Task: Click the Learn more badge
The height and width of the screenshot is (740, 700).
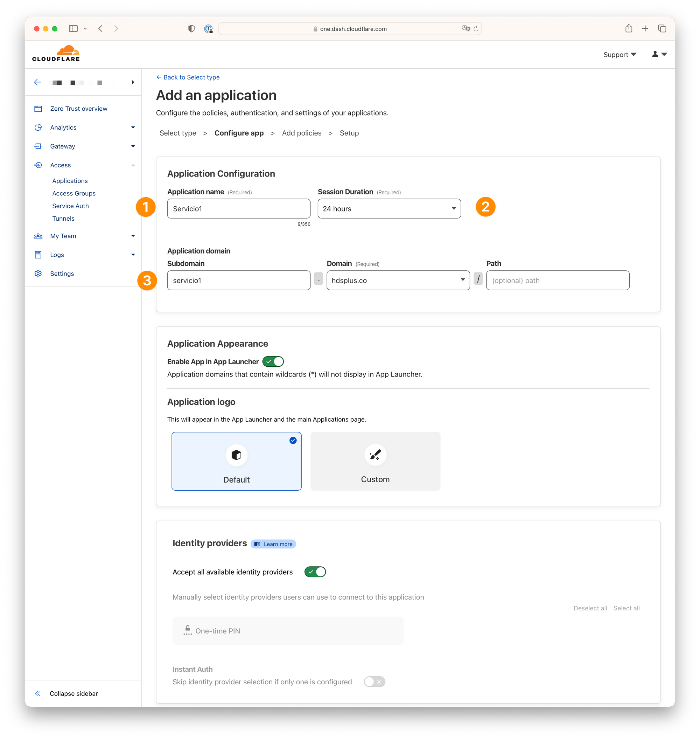Action: tap(273, 544)
